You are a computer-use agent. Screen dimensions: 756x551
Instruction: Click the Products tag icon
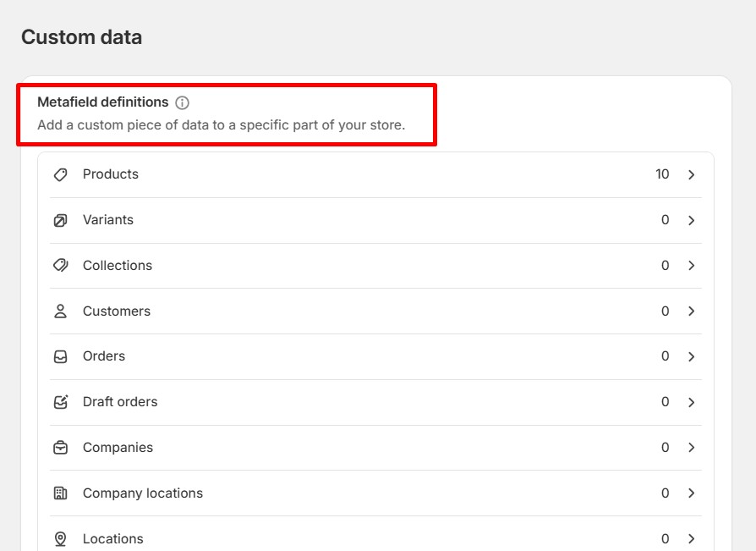pos(60,174)
